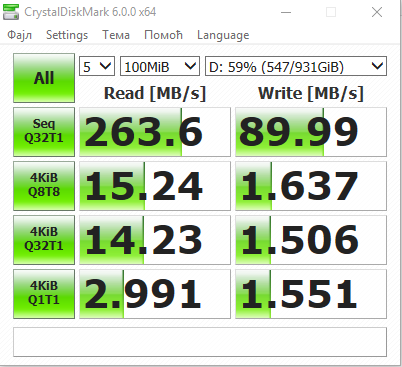Select the Seq write result 89.99
This screenshot has width=402, height=367.
311,132
